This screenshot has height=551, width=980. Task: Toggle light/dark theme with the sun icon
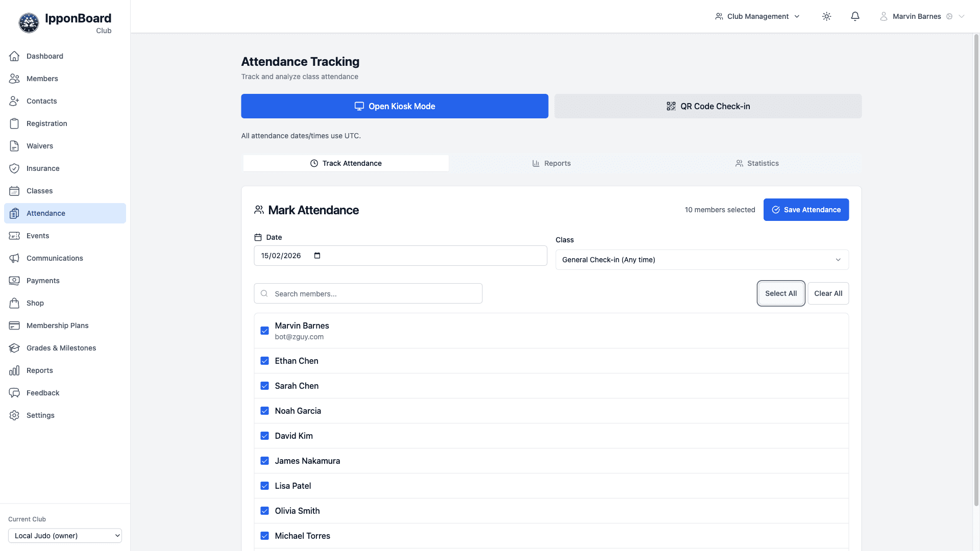pos(826,16)
